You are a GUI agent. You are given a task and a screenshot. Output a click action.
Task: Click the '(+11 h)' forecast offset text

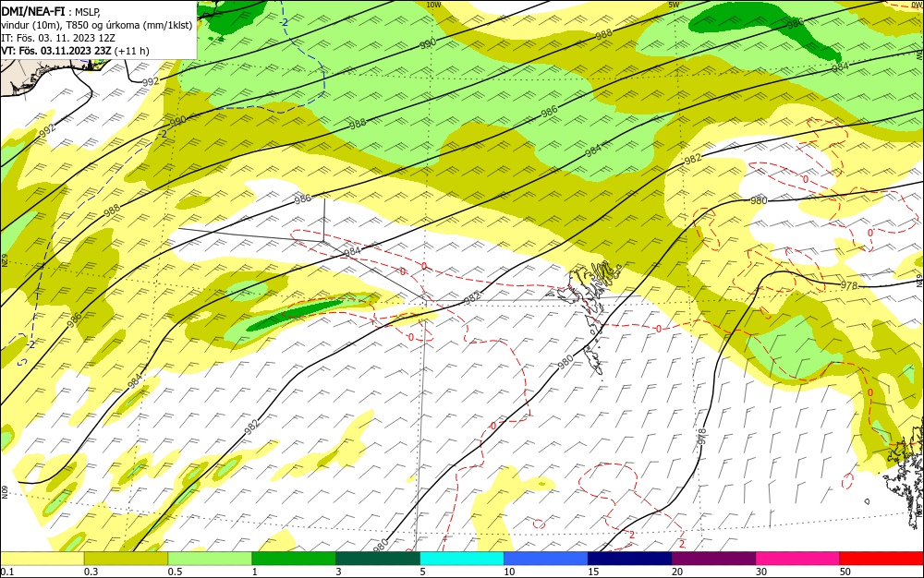[x=132, y=51]
